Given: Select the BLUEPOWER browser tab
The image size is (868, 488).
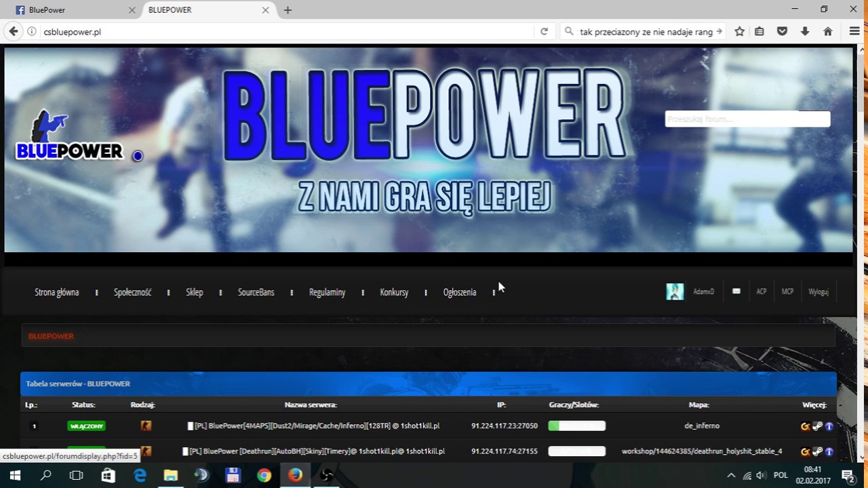Looking at the screenshot, I should pyautogui.click(x=208, y=10).
